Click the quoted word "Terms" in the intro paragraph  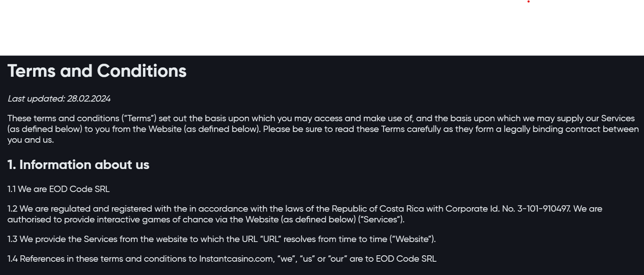(139, 118)
